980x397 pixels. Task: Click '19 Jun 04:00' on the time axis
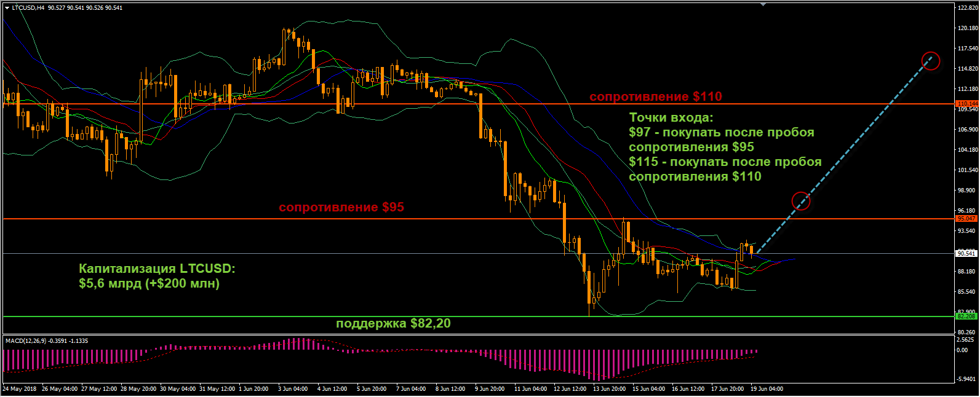click(x=767, y=389)
